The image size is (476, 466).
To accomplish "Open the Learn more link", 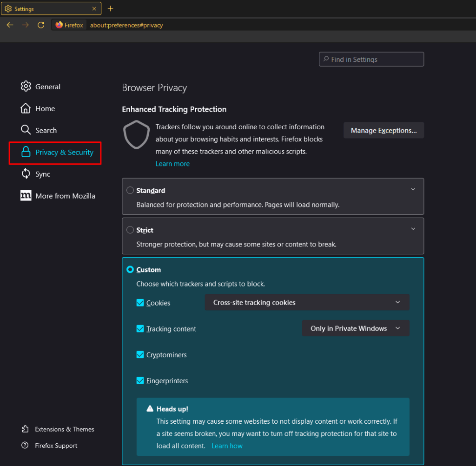I will pos(172,164).
